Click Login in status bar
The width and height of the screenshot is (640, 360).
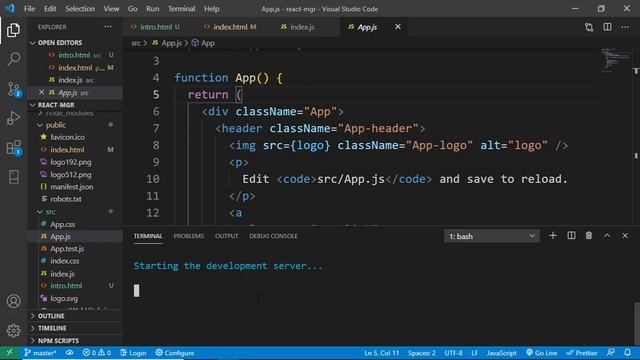pos(133,353)
